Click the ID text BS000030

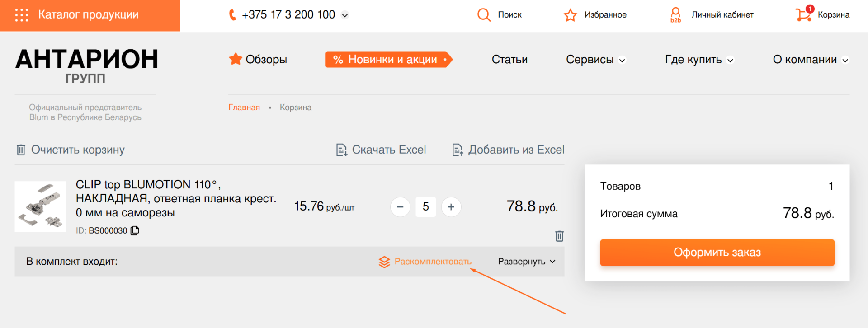click(x=108, y=230)
